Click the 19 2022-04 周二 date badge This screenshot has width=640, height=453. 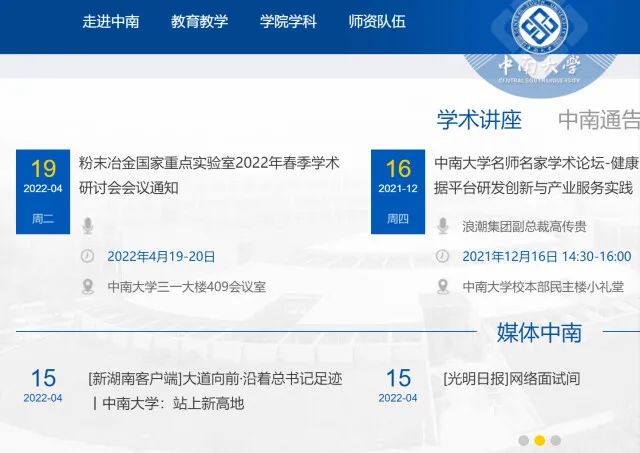pos(43,192)
